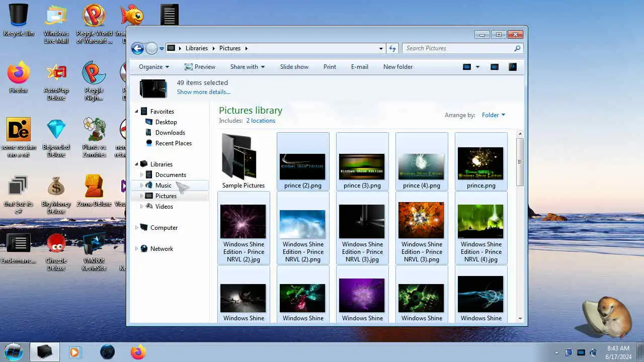The height and width of the screenshot is (362, 644).
Task: Change your view icon in toolbar
Action: coord(467,67)
